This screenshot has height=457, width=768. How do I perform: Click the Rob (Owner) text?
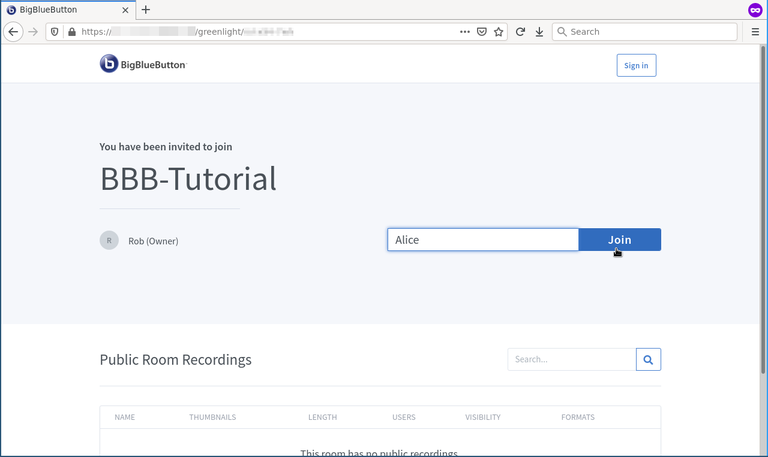click(153, 241)
